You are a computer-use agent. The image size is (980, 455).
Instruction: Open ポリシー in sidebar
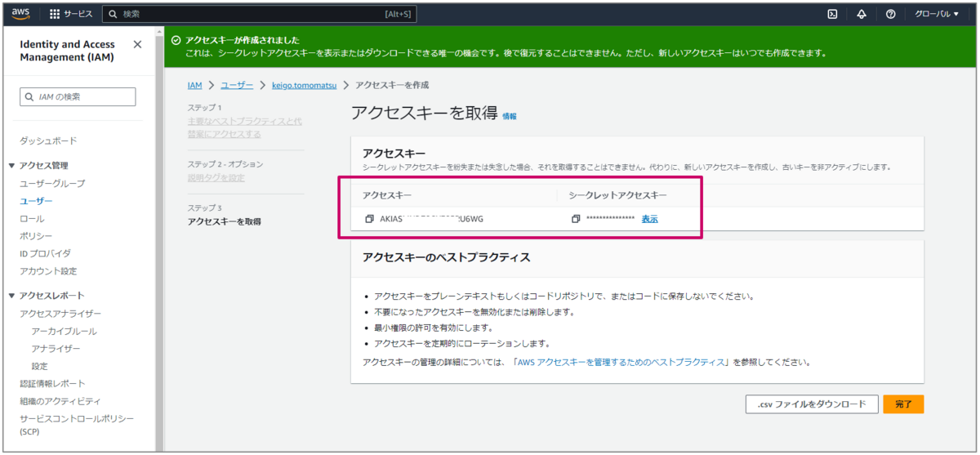36,236
